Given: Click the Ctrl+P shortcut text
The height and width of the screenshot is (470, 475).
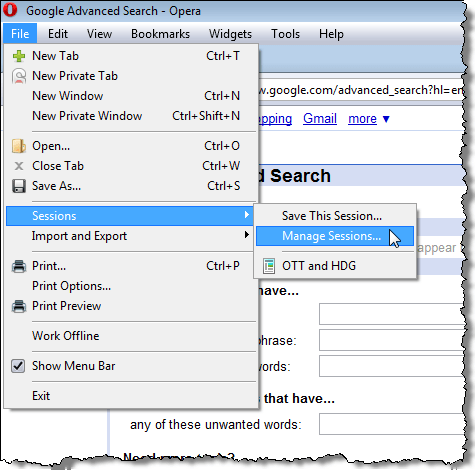Looking at the screenshot, I should 223,266.
